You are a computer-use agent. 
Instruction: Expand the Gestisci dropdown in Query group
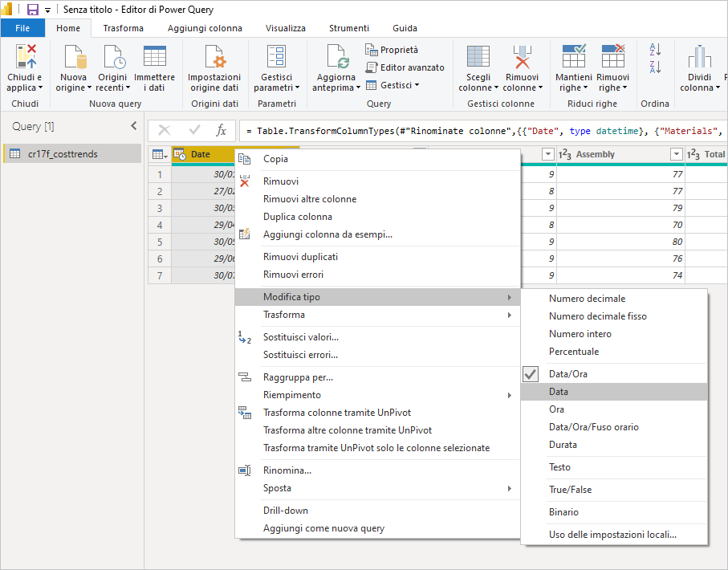point(417,84)
